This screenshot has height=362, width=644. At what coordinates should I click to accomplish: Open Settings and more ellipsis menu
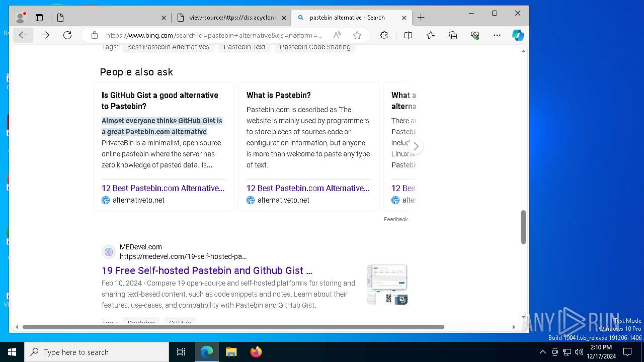tap(497, 35)
